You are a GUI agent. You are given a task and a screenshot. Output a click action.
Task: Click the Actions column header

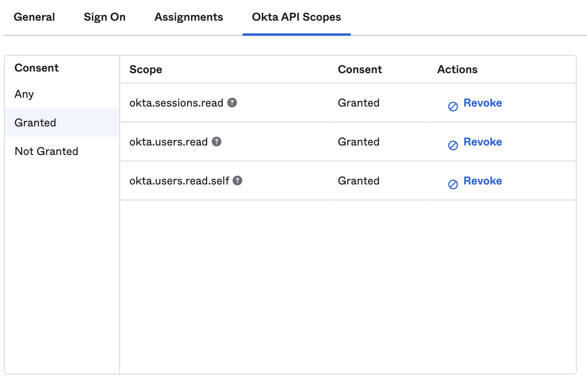point(457,70)
